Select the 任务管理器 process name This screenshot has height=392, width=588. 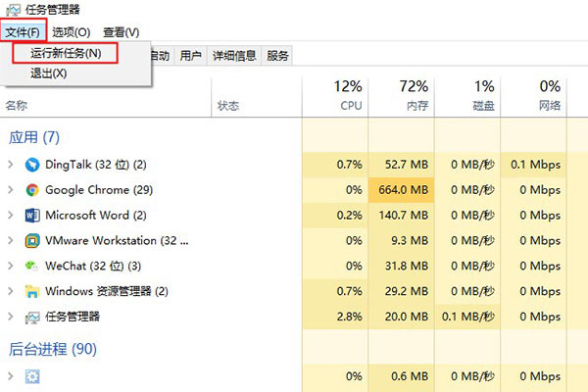(x=73, y=317)
